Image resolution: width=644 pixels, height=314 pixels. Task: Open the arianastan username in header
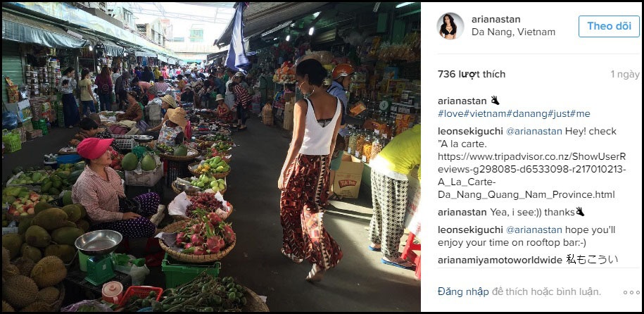click(496, 19)
